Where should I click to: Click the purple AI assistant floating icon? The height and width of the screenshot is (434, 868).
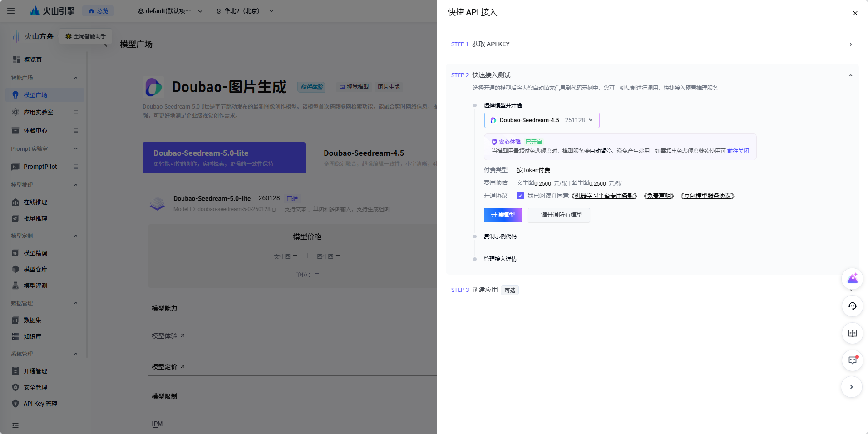pos(852,279)
